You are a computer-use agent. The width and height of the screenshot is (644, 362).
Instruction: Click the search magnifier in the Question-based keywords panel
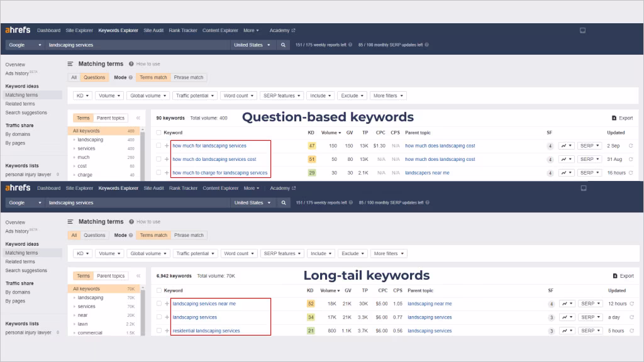coord(283,45)
